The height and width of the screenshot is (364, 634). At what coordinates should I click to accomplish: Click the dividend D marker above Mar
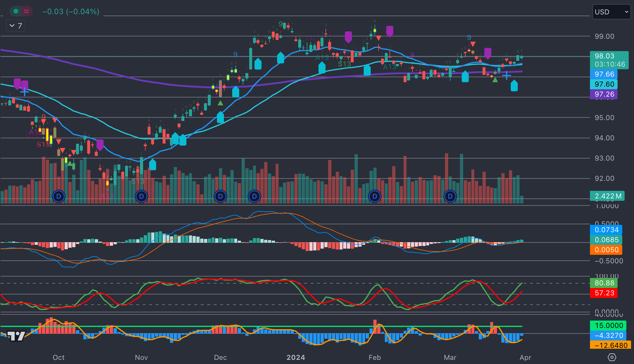450,196
